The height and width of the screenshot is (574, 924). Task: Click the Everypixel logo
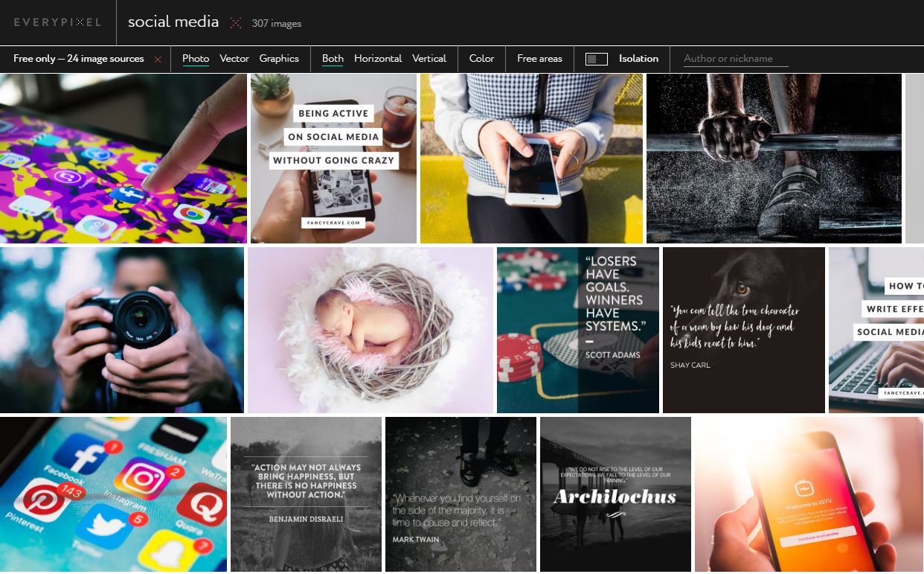tap(57, 22)
